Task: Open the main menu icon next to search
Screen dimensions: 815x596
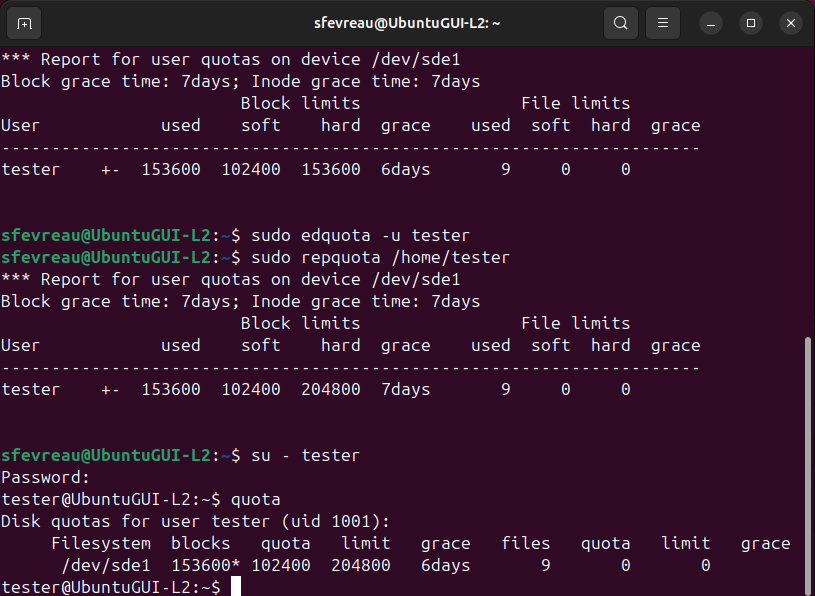Action: point(662,22)
